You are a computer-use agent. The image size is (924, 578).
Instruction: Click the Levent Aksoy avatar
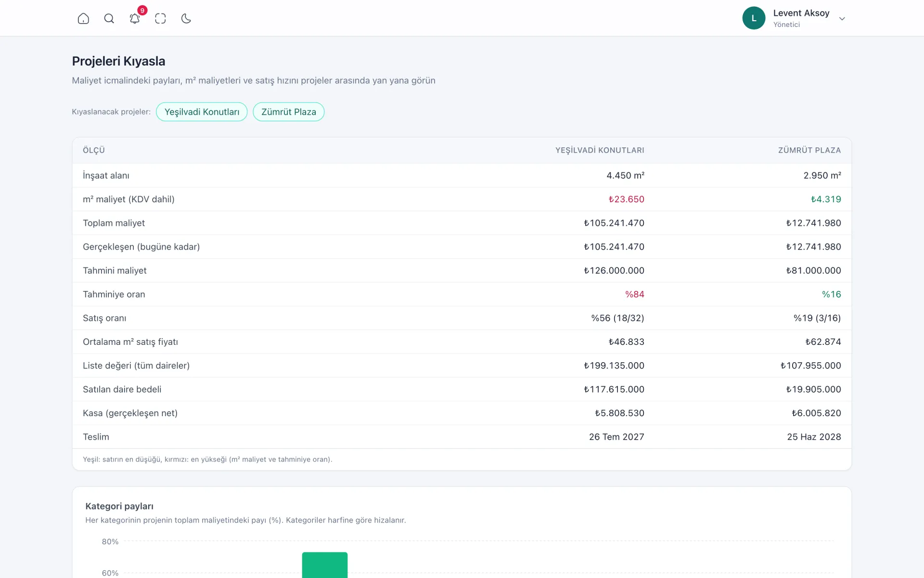(x=754, y=18)
